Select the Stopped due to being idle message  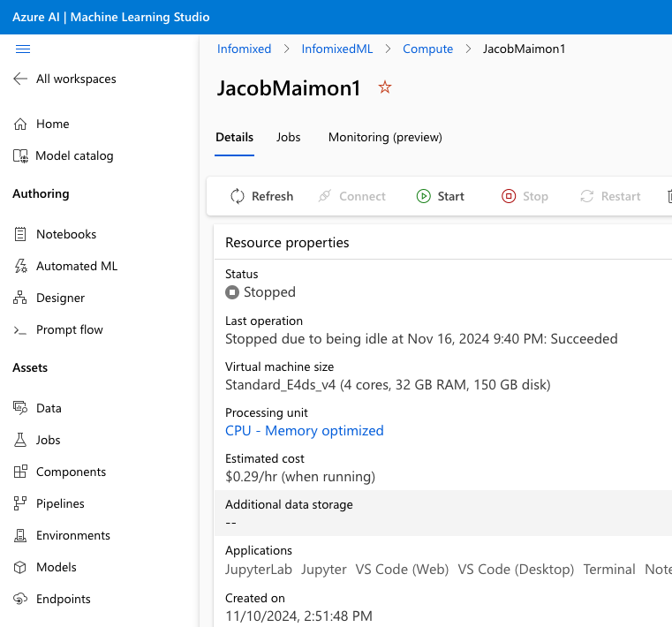(421, 339)
